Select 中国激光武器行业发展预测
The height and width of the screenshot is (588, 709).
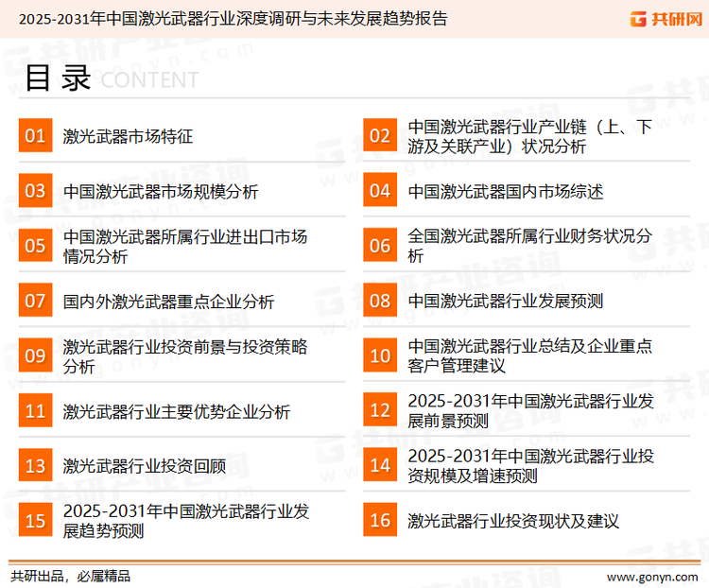[x=506, y=301]
